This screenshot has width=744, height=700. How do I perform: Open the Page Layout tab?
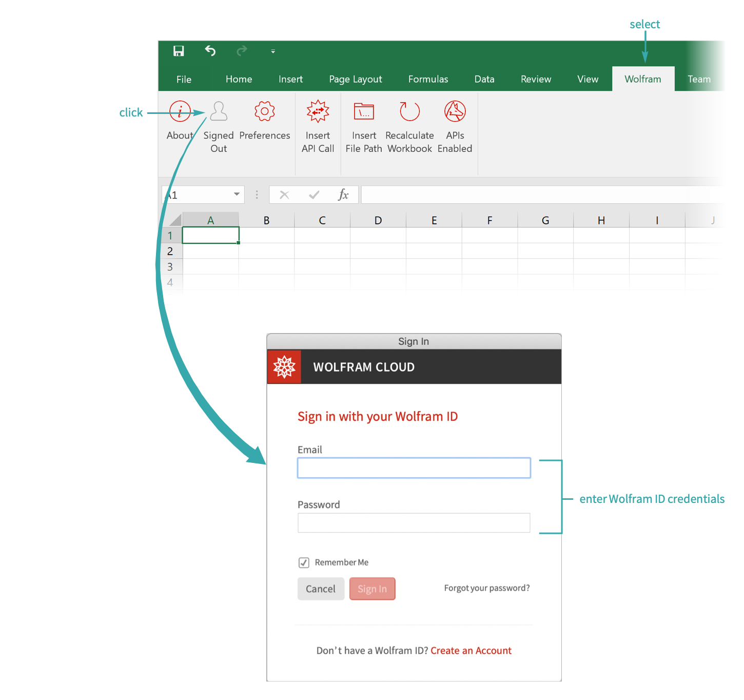[x=355, y=79]
